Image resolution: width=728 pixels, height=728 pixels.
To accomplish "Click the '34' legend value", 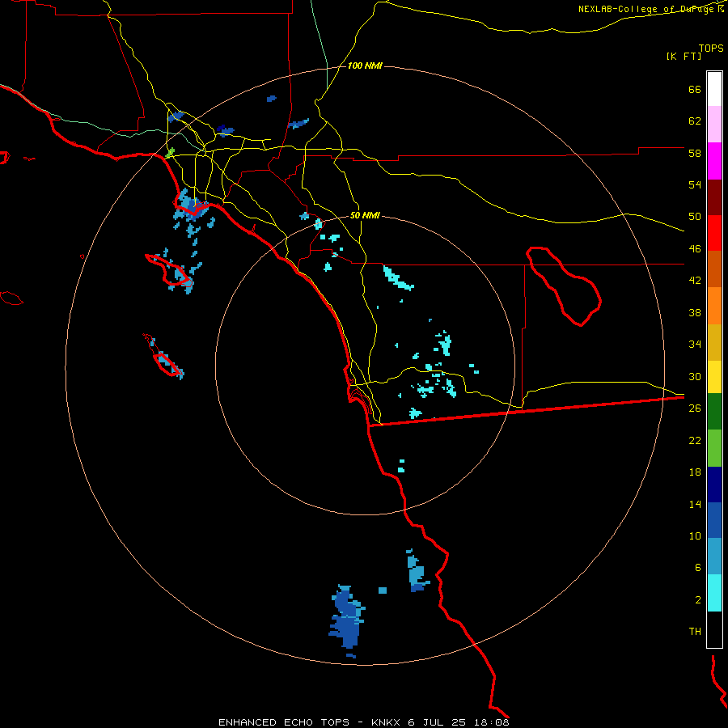I will [x=695, y=345].
